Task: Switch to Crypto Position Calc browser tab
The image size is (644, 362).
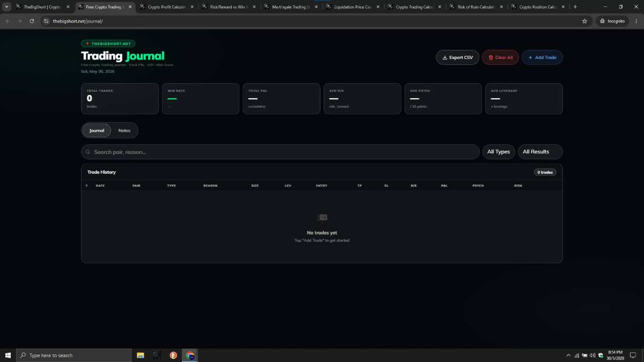Action: pos(538,7)
